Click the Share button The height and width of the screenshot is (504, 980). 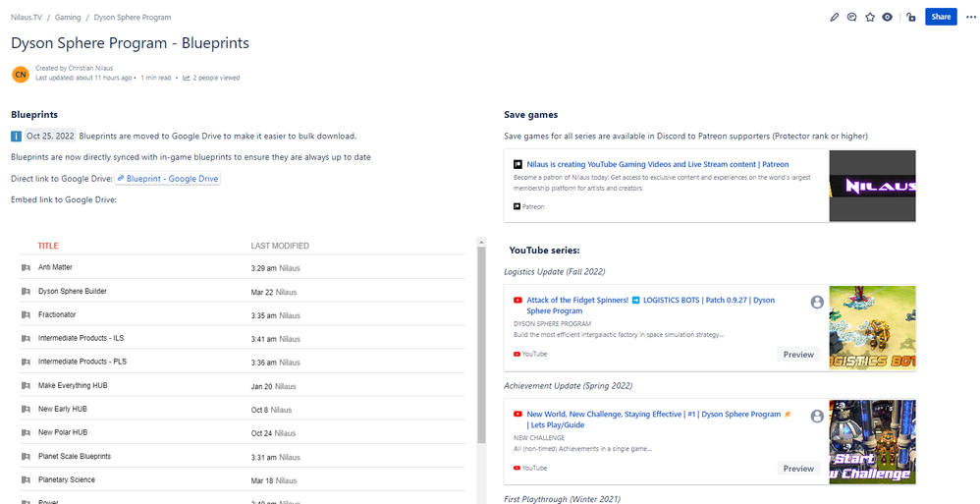click(x=941, y=17)
